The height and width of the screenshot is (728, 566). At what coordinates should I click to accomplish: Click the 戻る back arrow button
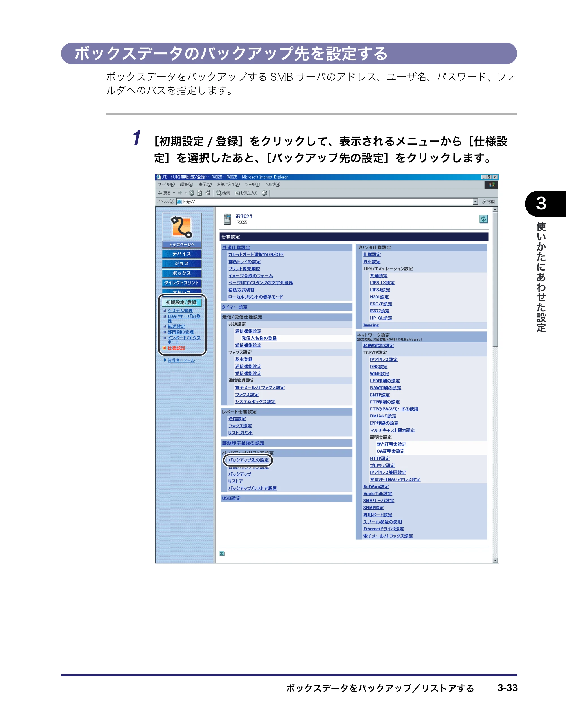pos(164,193)
